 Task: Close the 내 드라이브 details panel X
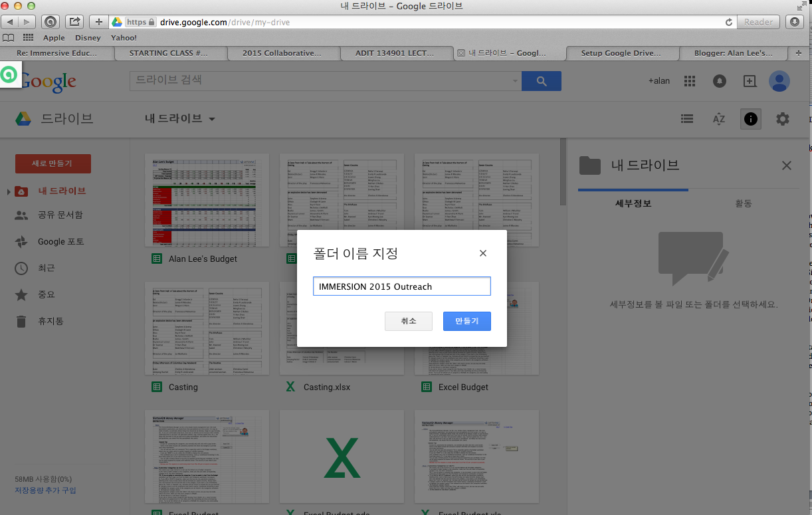(787, 165)
